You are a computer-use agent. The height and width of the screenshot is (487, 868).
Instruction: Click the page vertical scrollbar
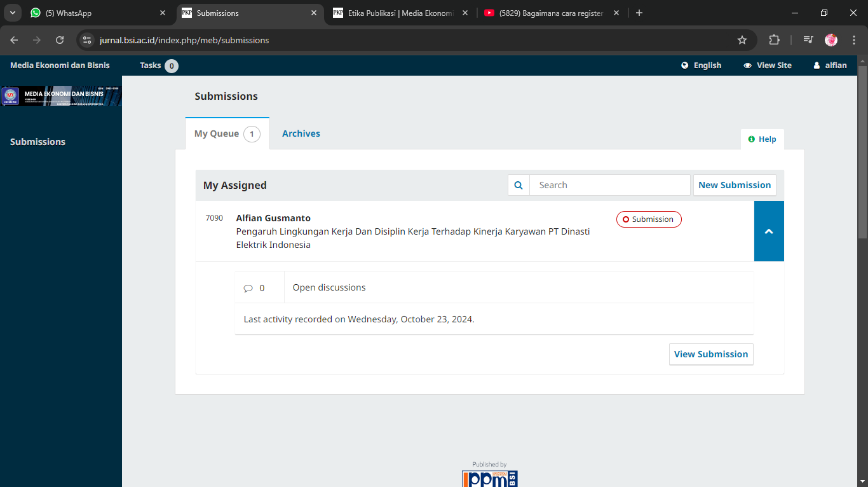863,153
